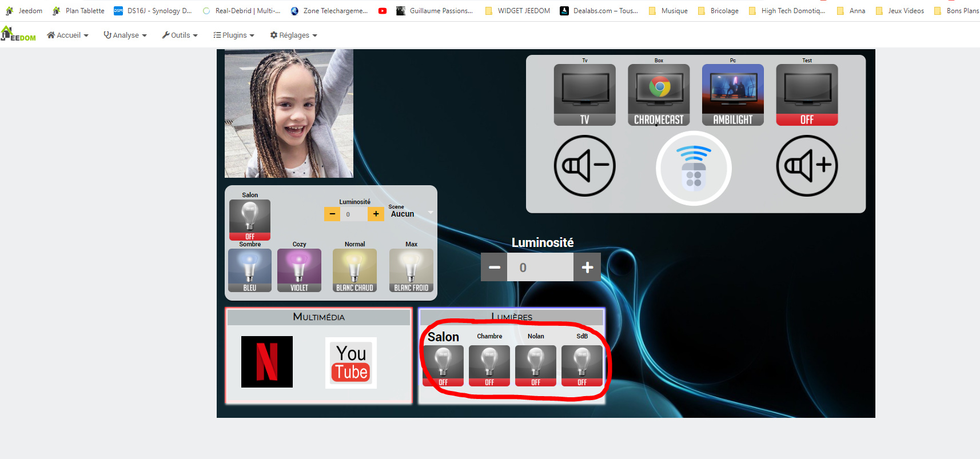The image size is (980, 459).
Task: Click the small Luminosité value field
Action: tap(354, 214)
